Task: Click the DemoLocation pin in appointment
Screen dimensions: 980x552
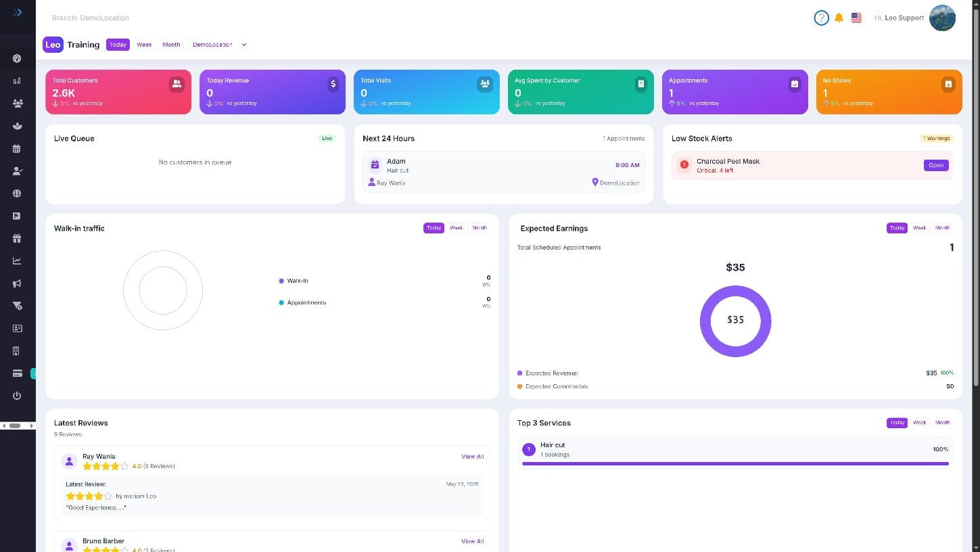Action: tap(595, 182)
